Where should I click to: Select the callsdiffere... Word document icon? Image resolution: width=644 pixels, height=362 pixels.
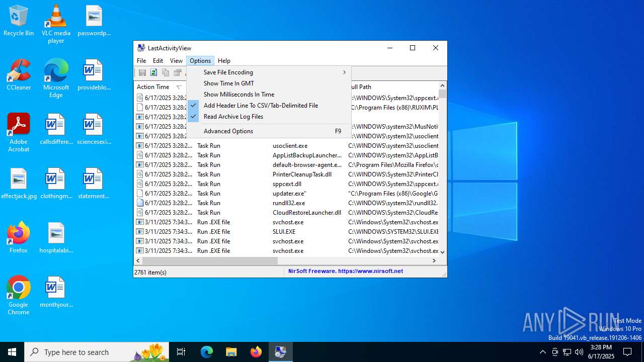click(x=56, y=129)
